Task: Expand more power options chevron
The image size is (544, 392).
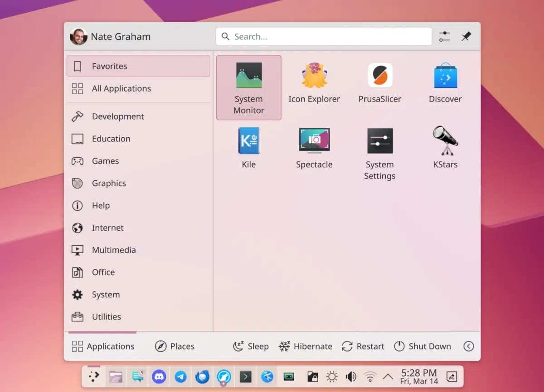Action: pos(469,346)
